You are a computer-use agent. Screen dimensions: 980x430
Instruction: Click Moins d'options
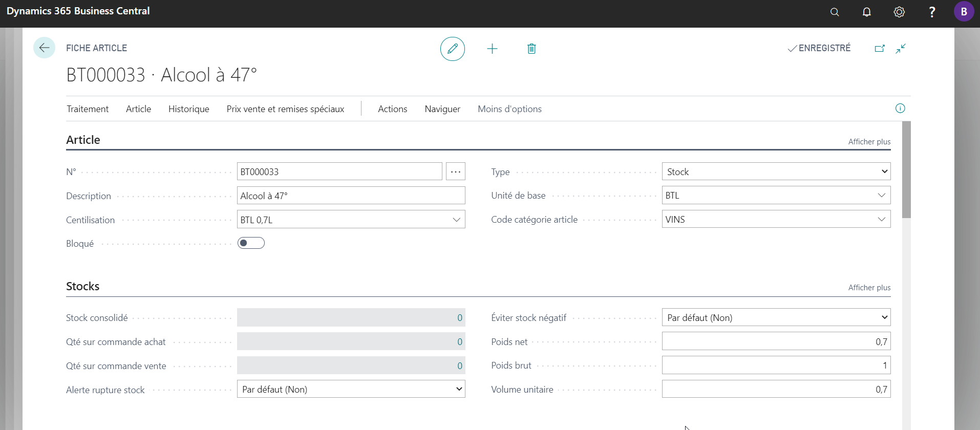coord(509,109)
